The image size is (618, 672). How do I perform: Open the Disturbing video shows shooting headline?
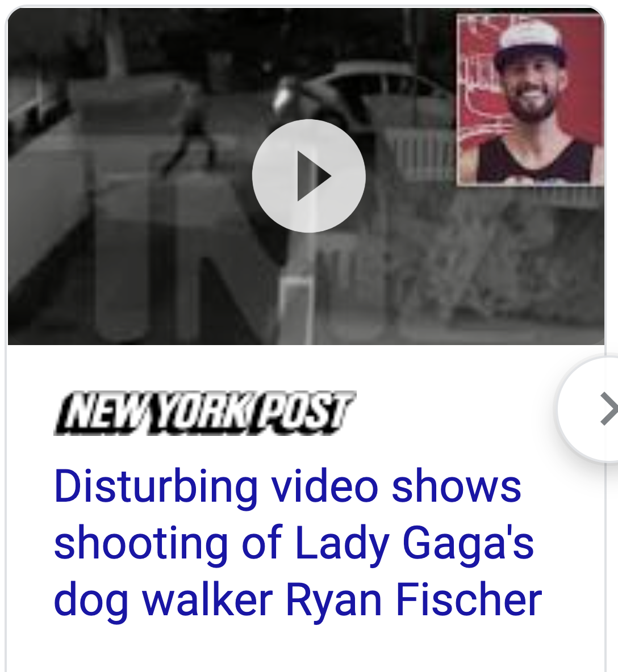298,543
